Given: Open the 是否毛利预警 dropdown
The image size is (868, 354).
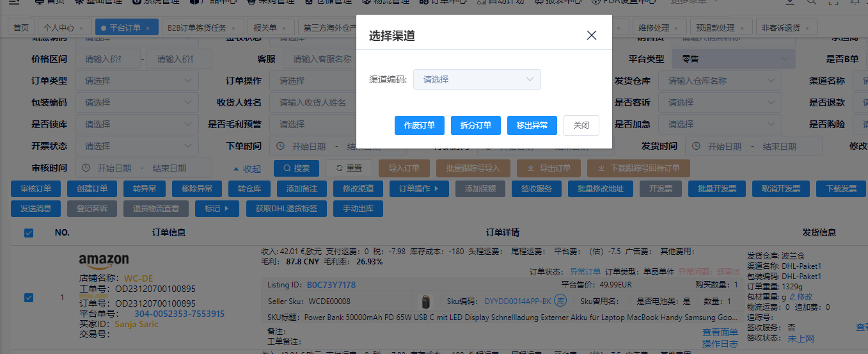Looking at the screenshot, I should coord(313,124).
